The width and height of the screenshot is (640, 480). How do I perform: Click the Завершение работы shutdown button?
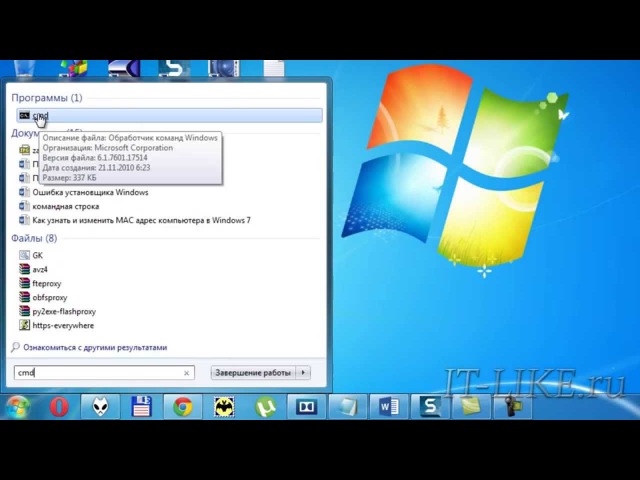253,373
